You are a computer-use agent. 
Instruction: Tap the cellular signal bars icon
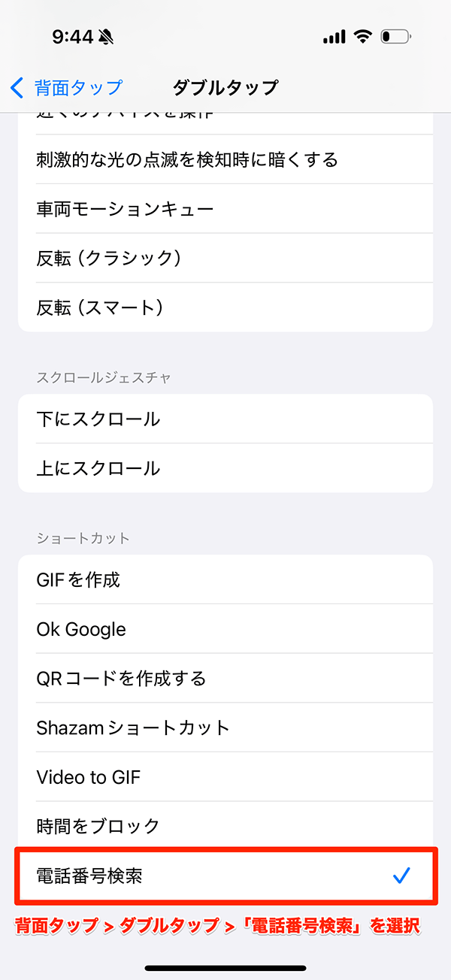[x=334, y=37]
